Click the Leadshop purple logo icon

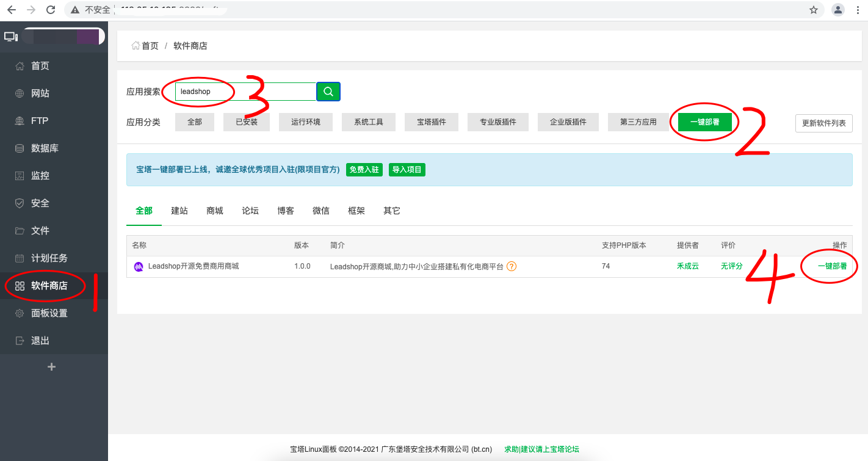click(x=139, y=266)
